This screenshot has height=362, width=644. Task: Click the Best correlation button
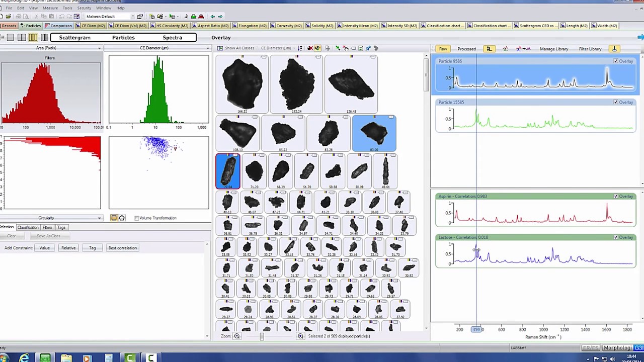pyautogui.click(x=122, y=248)
